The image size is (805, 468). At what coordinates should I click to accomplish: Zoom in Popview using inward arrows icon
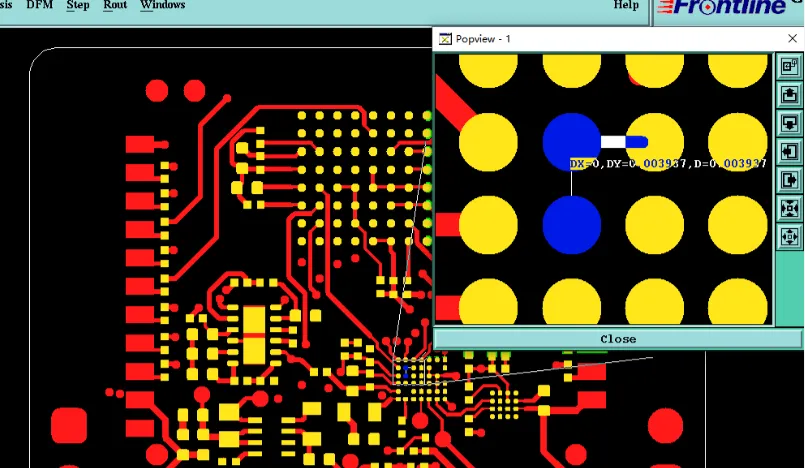(789, 209)
